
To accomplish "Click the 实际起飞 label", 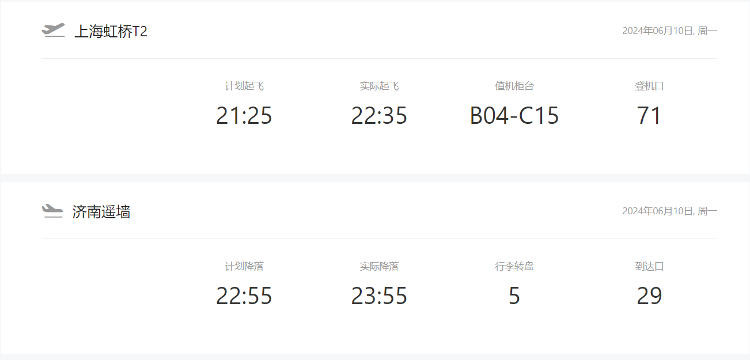I will click(x=379, y=86).
